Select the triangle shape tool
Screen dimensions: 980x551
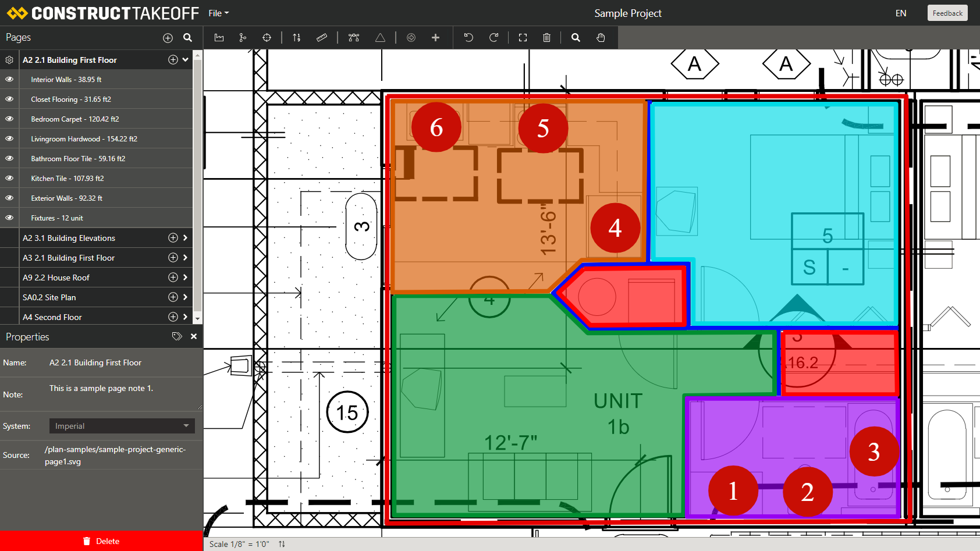[380, 38]
